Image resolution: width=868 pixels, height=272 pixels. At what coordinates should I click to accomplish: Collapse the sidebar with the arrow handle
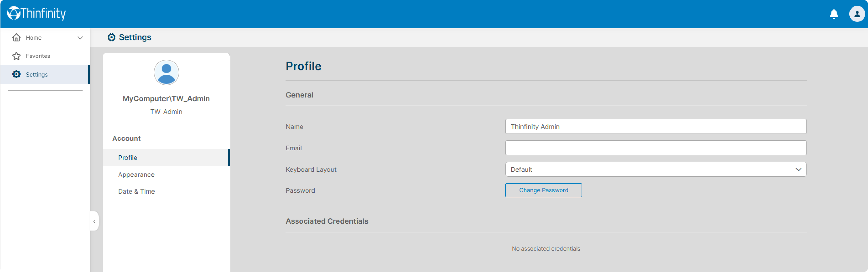click(94, 221)
